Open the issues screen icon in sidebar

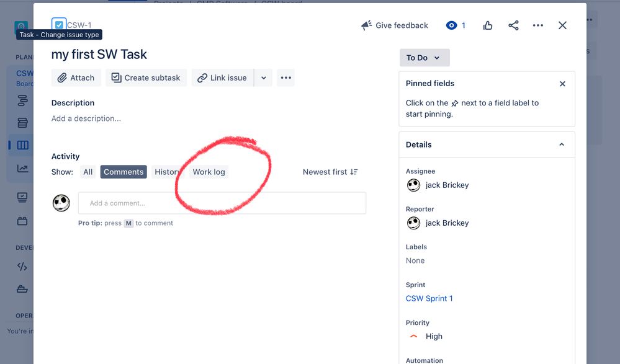click(22, 197)
